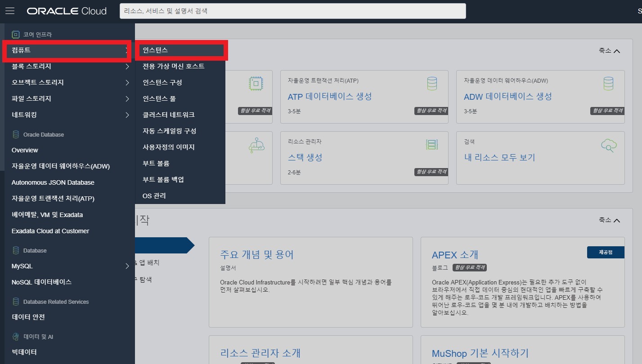Click the Oracle Database section icon
The height and width of the screenshot is (364, 642).
point(16,134)
